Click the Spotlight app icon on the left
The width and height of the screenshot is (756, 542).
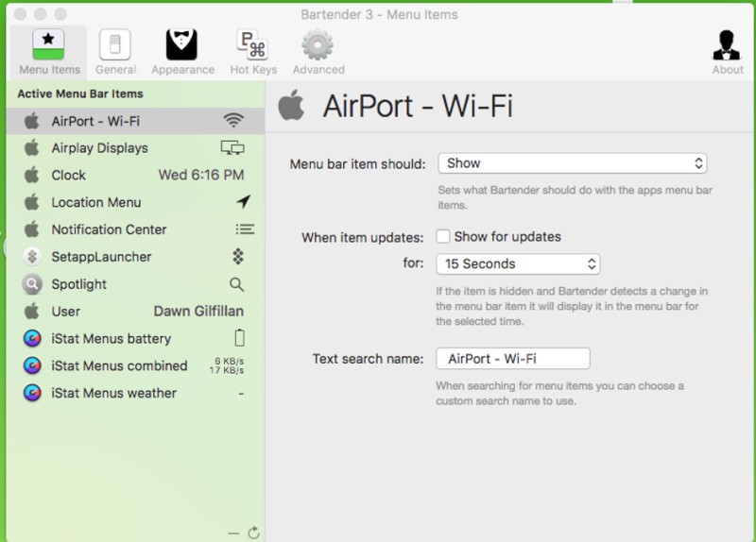click(x=32, y=284)
